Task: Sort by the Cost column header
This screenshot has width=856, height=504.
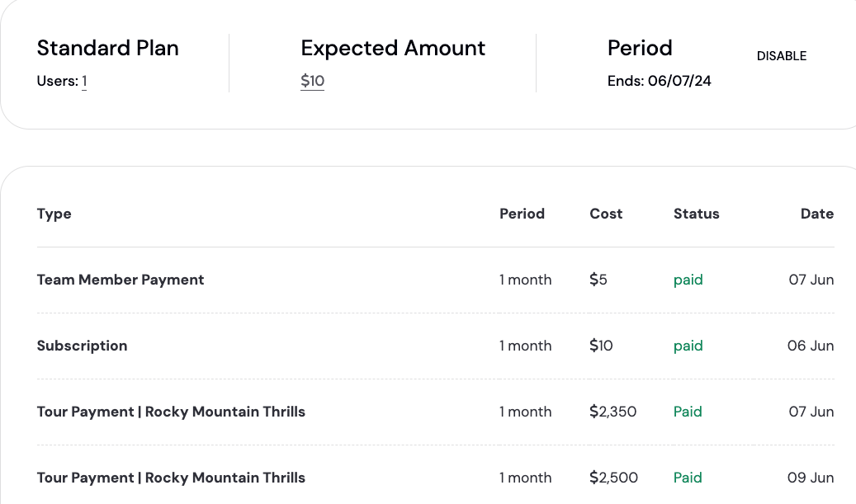Action: click(x=606, y=214)
